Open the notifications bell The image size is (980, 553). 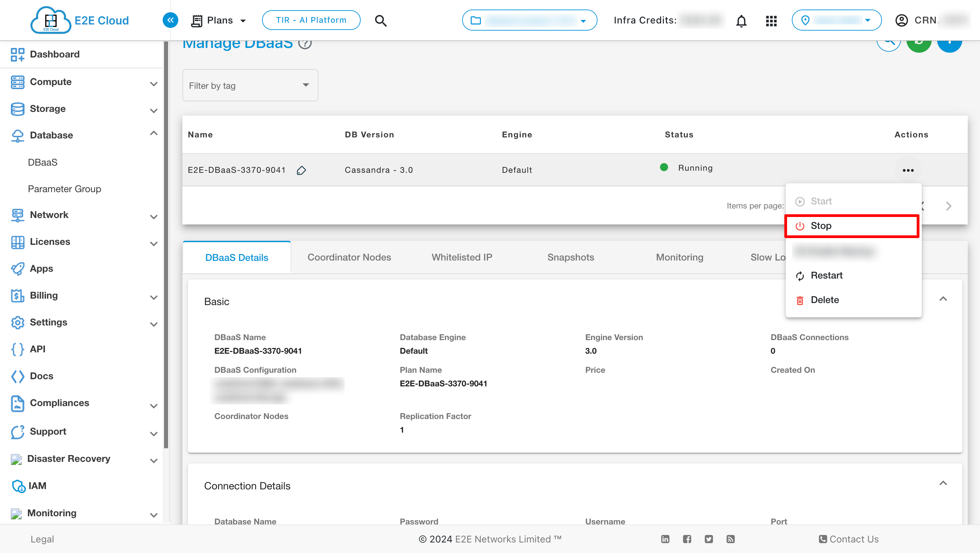(x=741, y=20)
